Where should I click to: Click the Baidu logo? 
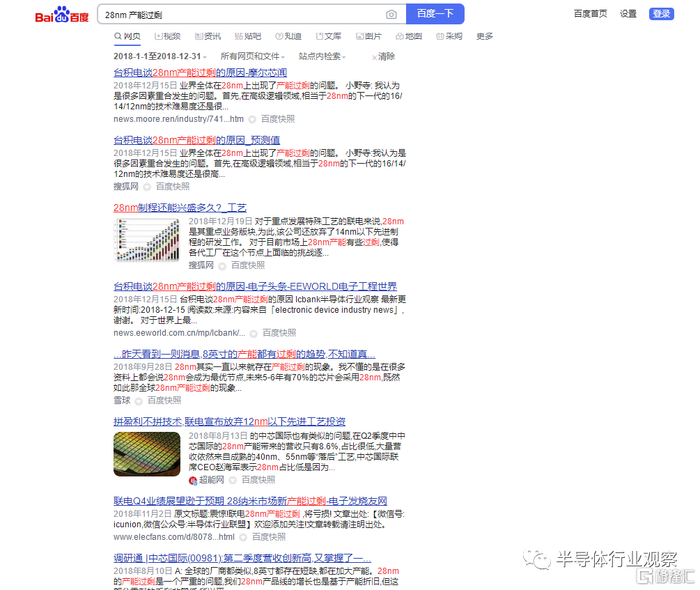click(x=63, y=15)
